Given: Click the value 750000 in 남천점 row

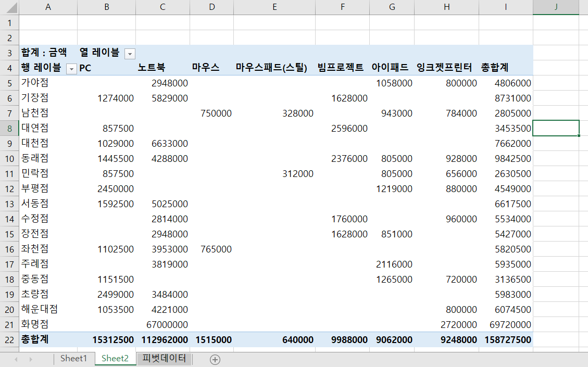Looking at the screenshot, I should (x=212, y=113).
